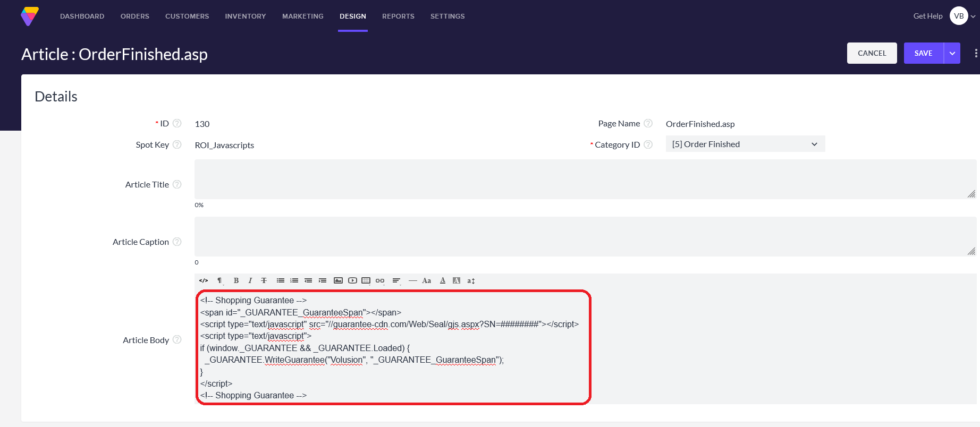
Task: Open the Orders menu
Action: tap(135, 16)
